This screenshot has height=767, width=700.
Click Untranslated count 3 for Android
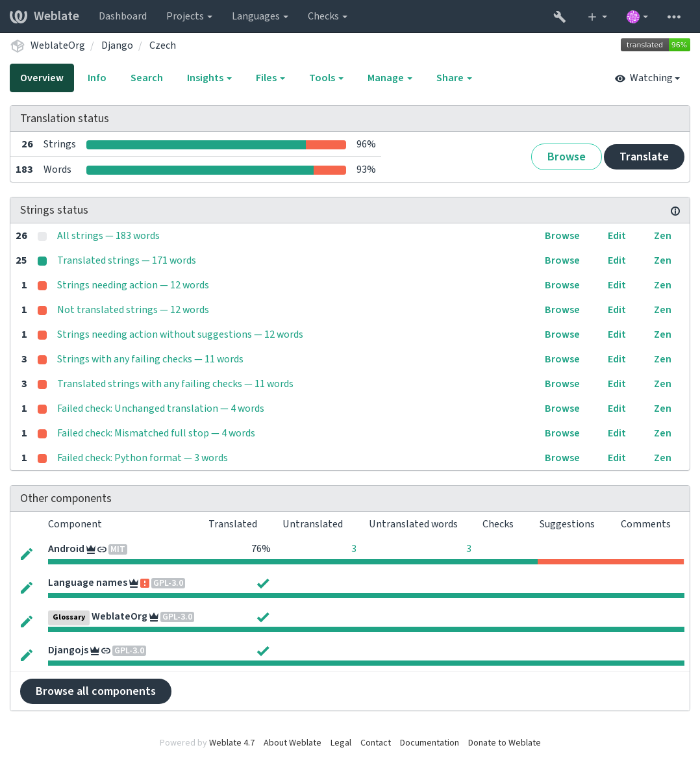click(x=354, y=549)
